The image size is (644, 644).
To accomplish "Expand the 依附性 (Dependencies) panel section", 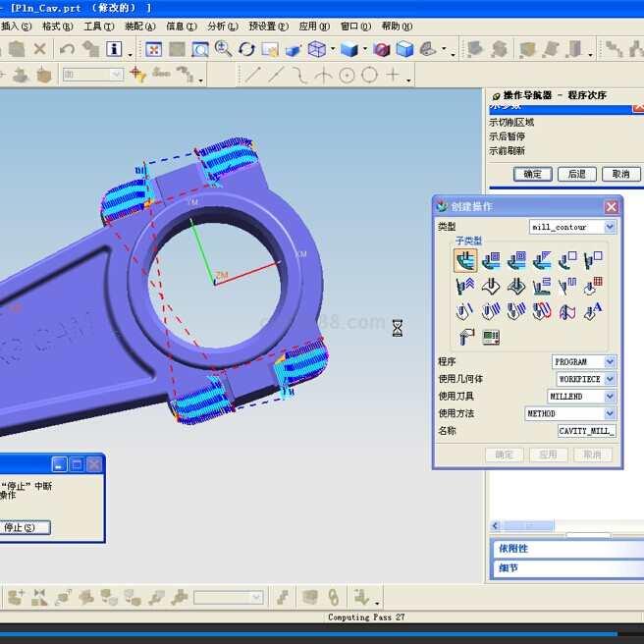I will [x=513, y=549].
